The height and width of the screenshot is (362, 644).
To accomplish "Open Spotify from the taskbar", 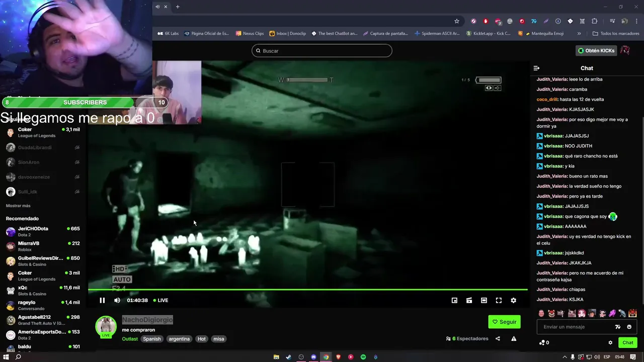I will (x=363, y=357).
